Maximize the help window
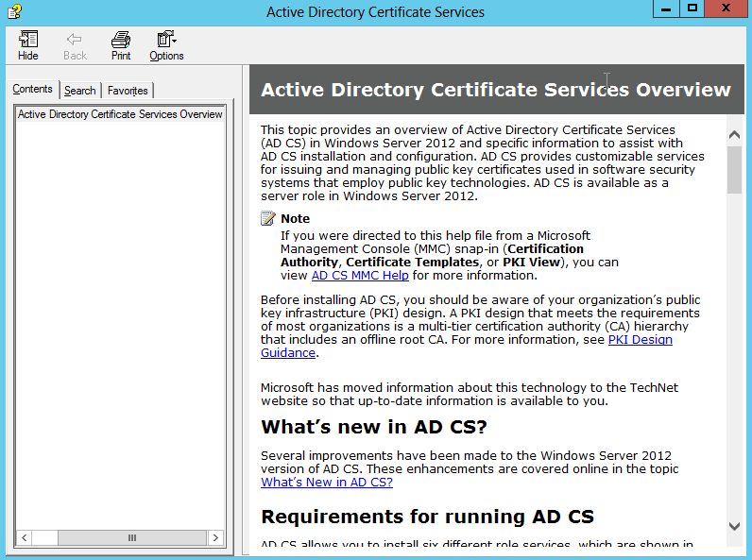The width and height of the screenshot is (752, 560). point(692,8)
